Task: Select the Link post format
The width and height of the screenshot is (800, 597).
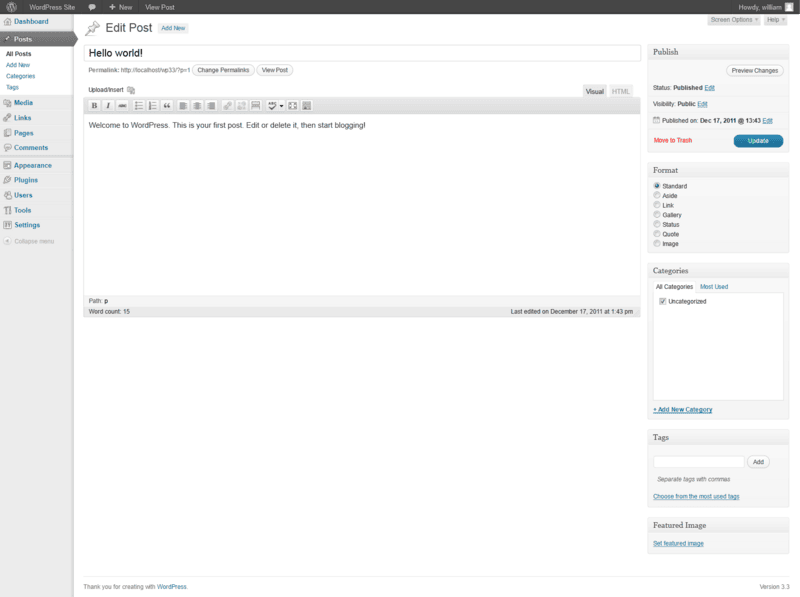Action: 657,205
